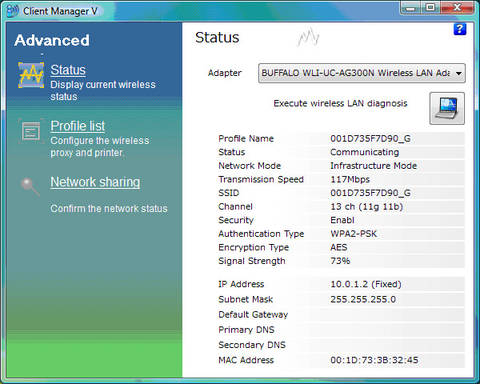
Task: Open the Profile list link
Action: pos(78,126)
